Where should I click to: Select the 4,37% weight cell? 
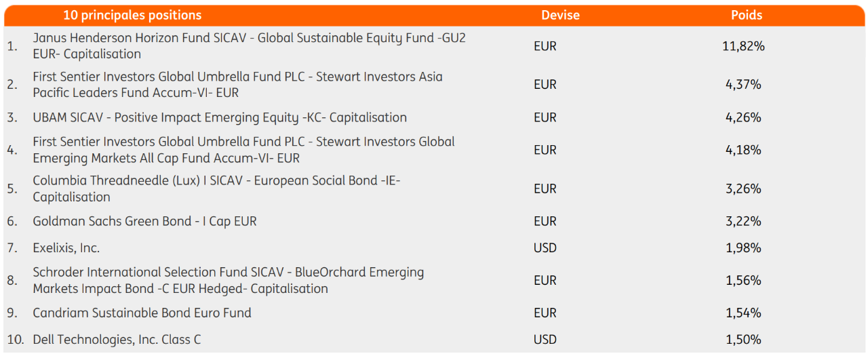(x=743, y=85)
